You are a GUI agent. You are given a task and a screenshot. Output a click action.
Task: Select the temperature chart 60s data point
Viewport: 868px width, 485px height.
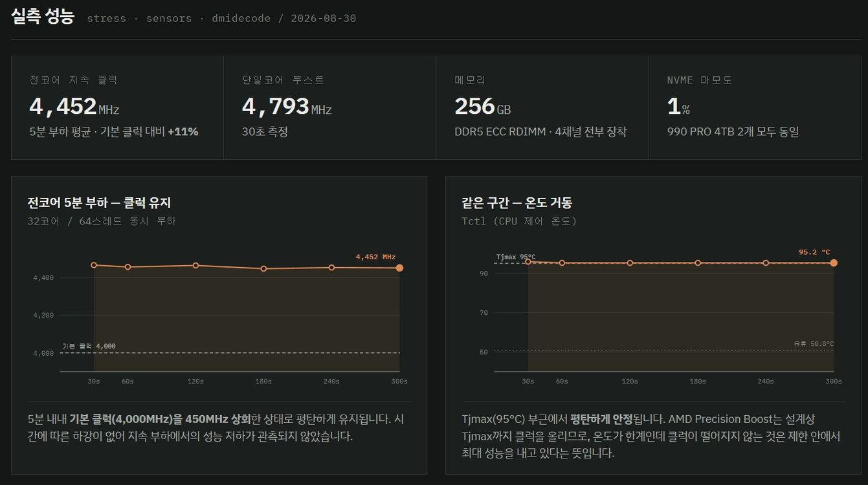562,263
